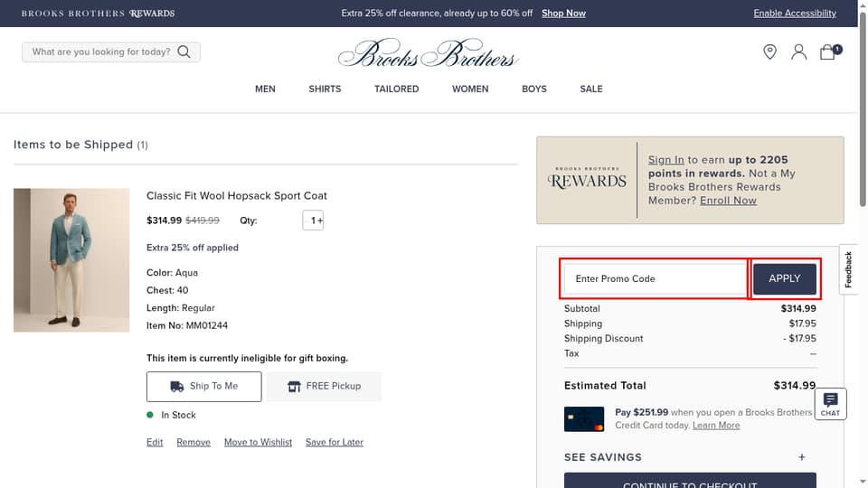This screenshot has height=488, width=868.
Task: Select the Ship To Me option
Action: pos(203,386)
